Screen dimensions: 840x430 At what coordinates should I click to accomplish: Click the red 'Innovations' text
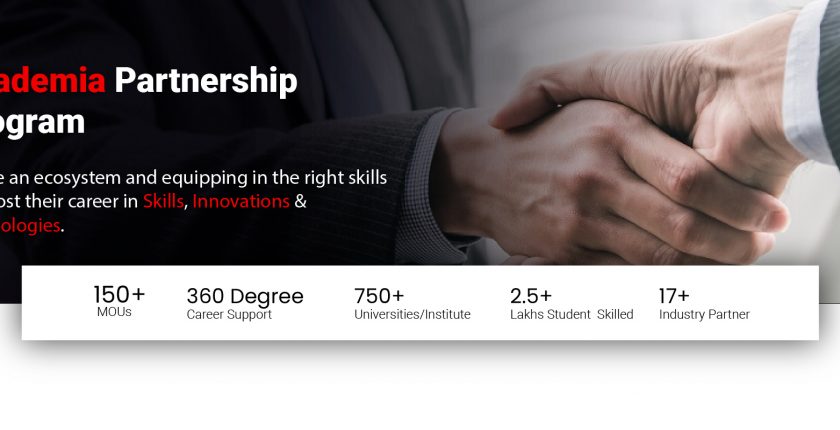pos(241,201)
